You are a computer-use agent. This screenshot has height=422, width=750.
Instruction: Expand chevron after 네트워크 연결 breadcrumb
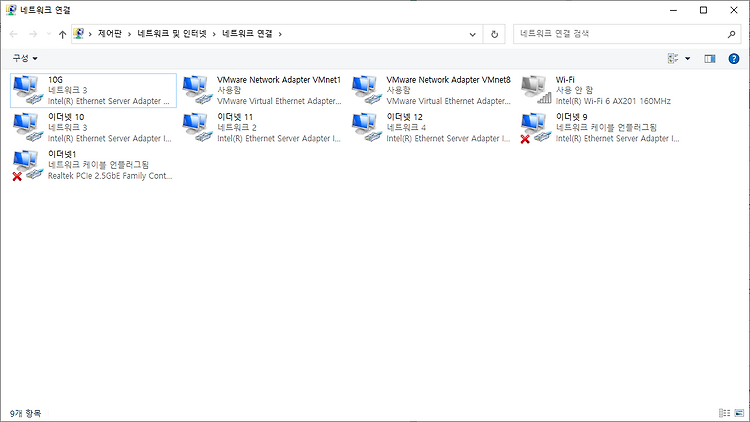click(280, 34)
